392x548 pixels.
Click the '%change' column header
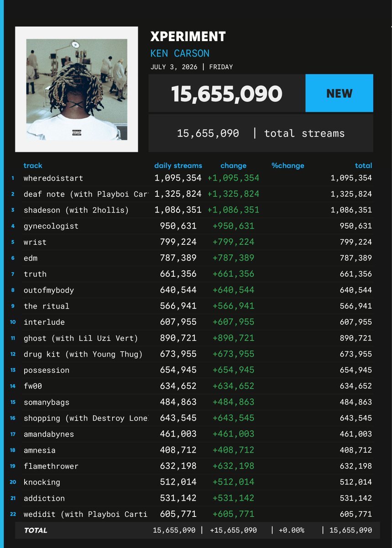click(x=288, y=166)
